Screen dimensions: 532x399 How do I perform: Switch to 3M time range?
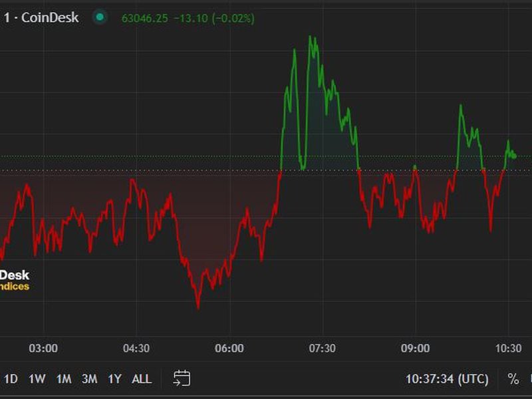tap(89, 379)
